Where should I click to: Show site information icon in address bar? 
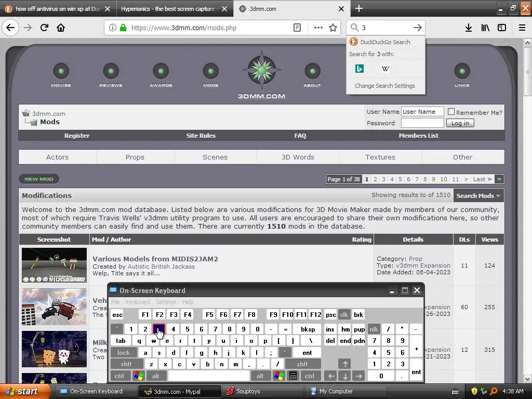[112, 28]
